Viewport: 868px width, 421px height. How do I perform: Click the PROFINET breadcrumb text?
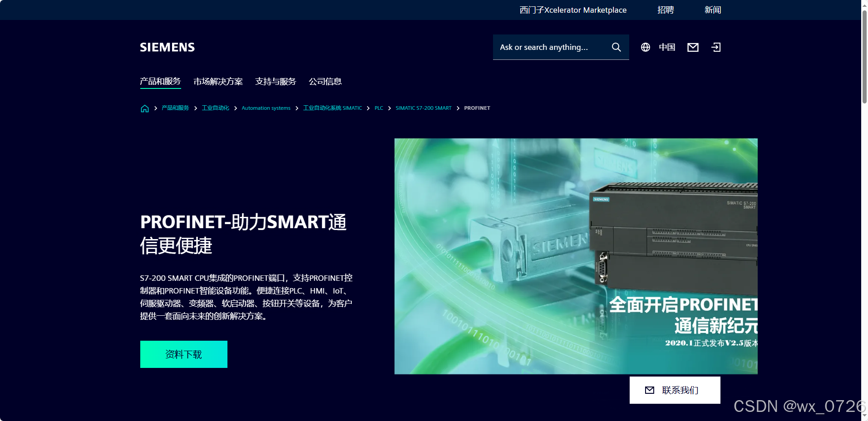[x=477, y=108]
